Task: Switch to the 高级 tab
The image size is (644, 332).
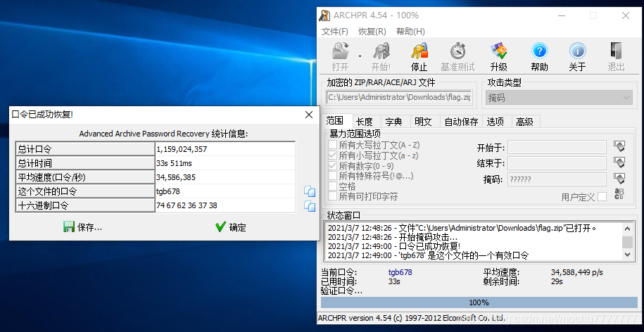Action: tap(525, 122)
